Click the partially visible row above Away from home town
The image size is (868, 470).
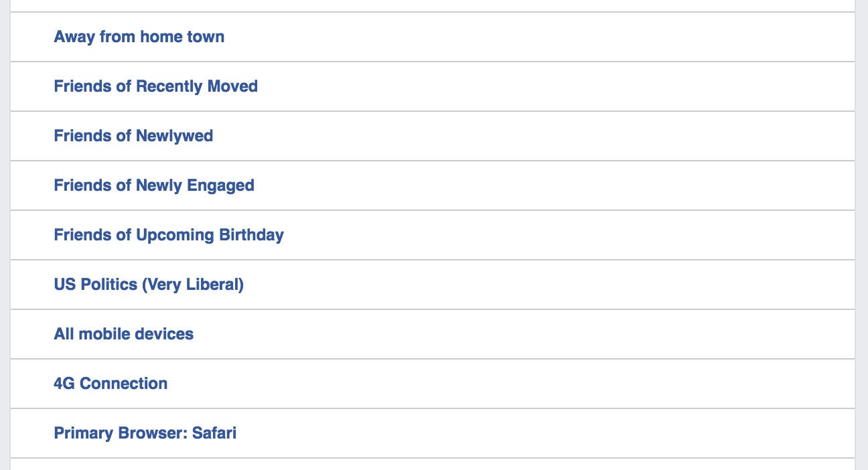(x=433, y=5)
